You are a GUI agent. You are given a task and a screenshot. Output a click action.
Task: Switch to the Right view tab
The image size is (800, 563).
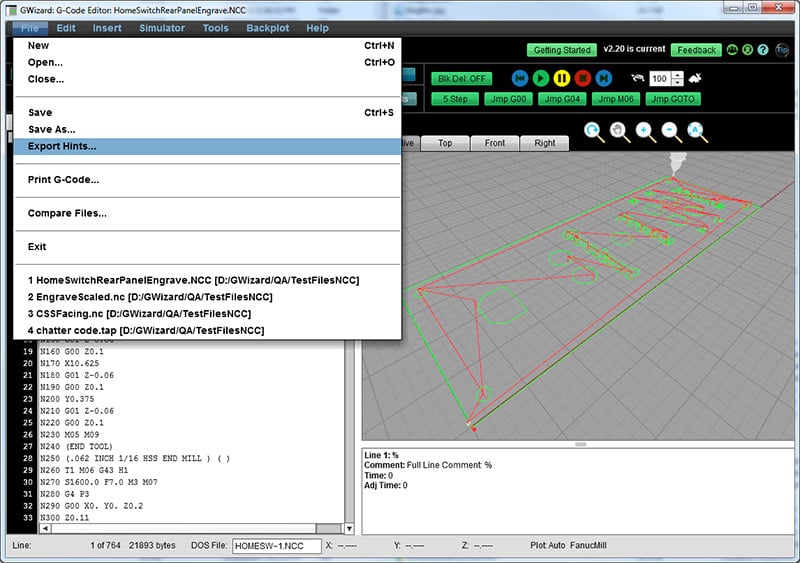(x=544, y=143)
